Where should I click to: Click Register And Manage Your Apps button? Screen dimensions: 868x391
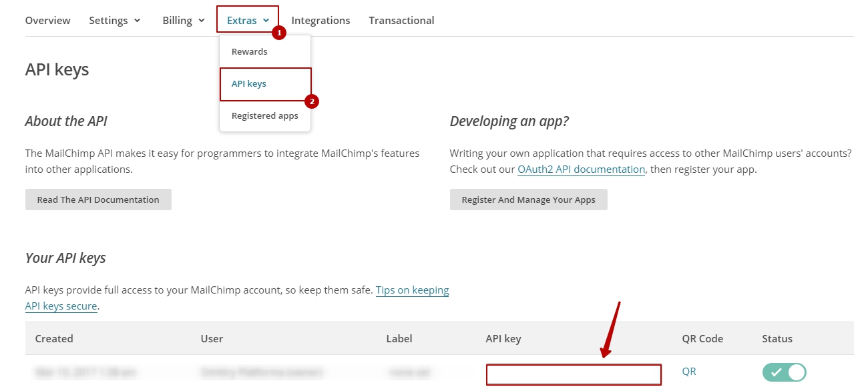pyautogui.click(x=528, y=200)
